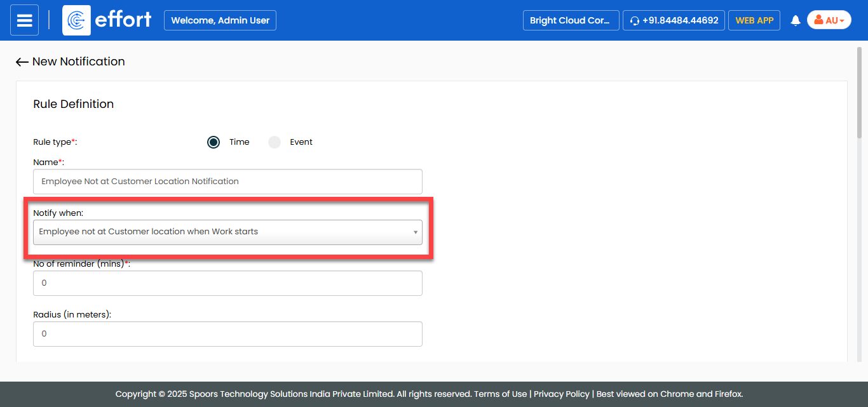Select the Time rule type
Viewport: 868px width, 407px height.
point(214,142)
